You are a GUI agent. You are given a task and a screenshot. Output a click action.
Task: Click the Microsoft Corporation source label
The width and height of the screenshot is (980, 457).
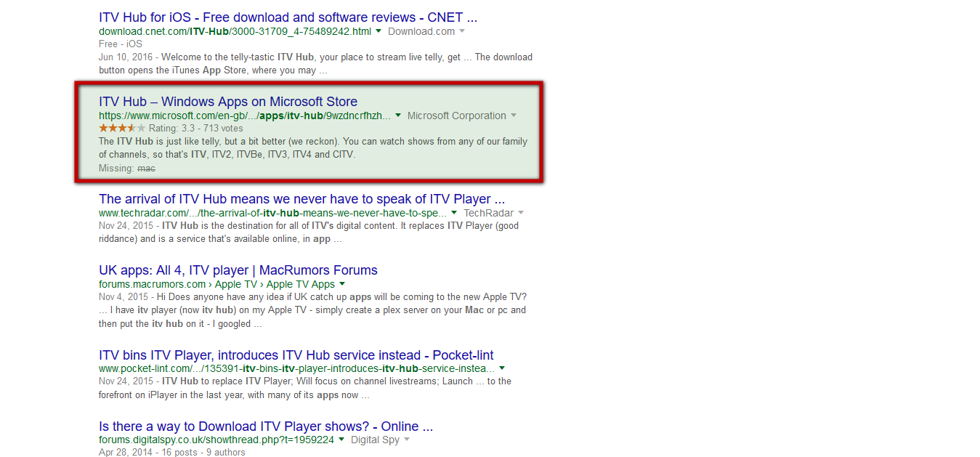457,116
